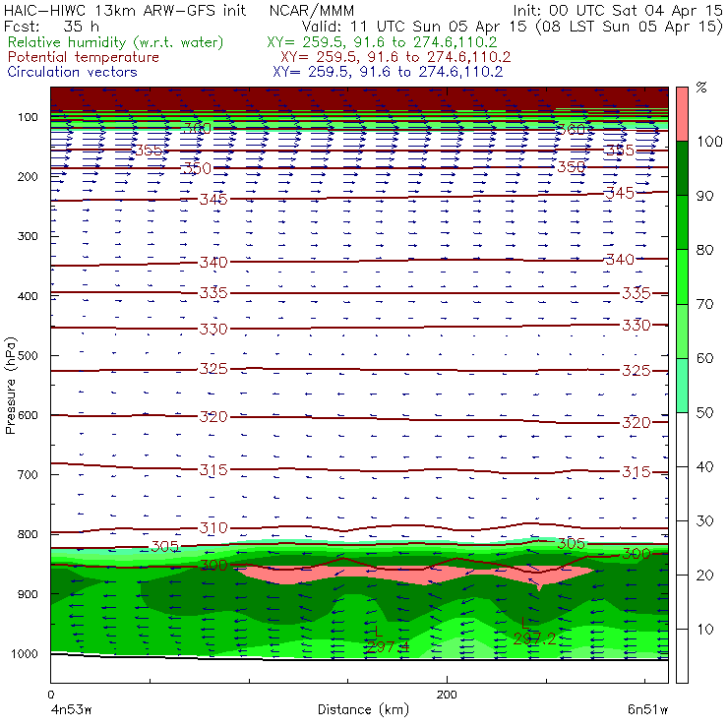This screenshot has width=728, height=728.
Task: Click the pink above-100% colorbar swatch
Action: 682,114
